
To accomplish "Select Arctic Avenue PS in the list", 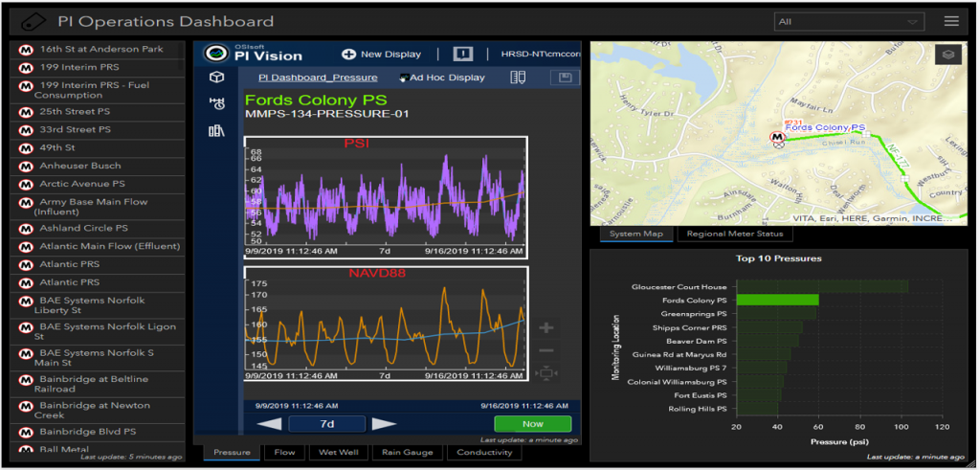I will [x=97, y=185].
